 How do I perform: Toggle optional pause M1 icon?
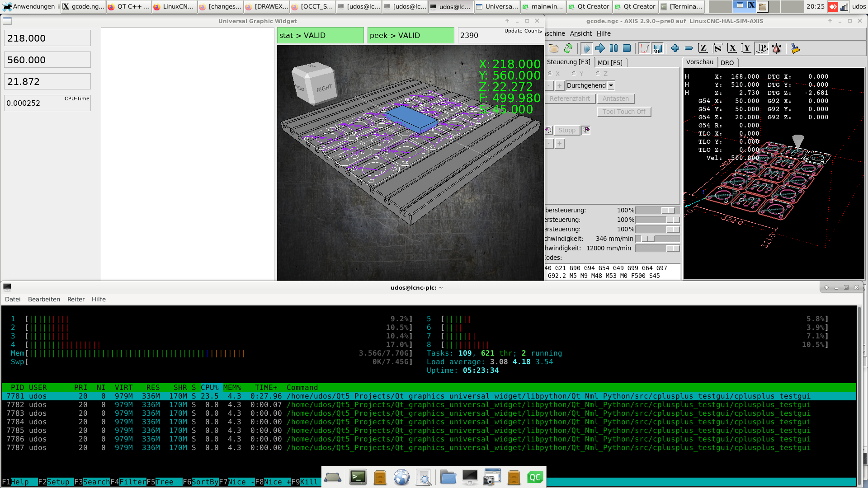coord(658,48)
